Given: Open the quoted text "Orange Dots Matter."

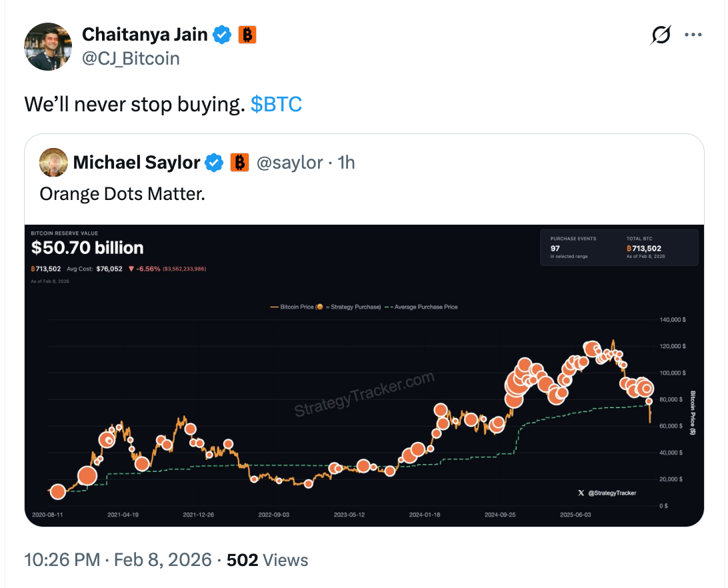Looking at the screenshot, I should 121,194.
